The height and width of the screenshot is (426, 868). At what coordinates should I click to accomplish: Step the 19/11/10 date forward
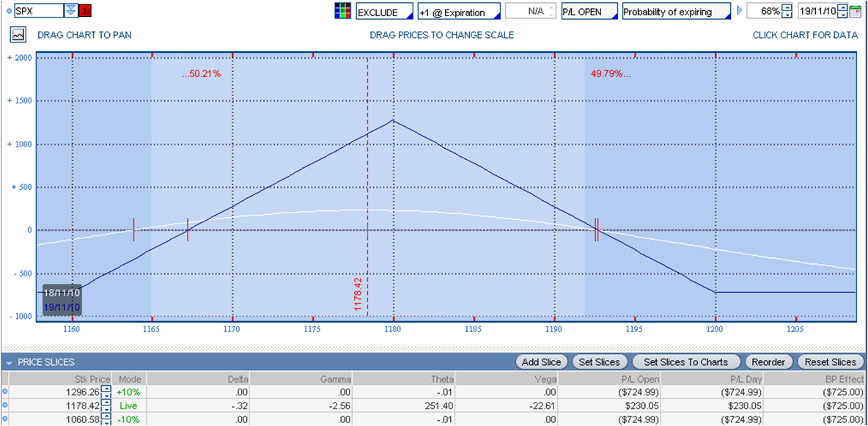[842, 8]
